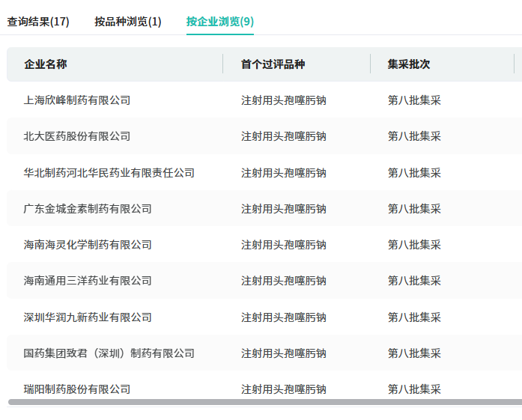Click the 首个过评品种 column header
Image resolution: width=522 pixels, height=420 pixels.
click(273, 64)
